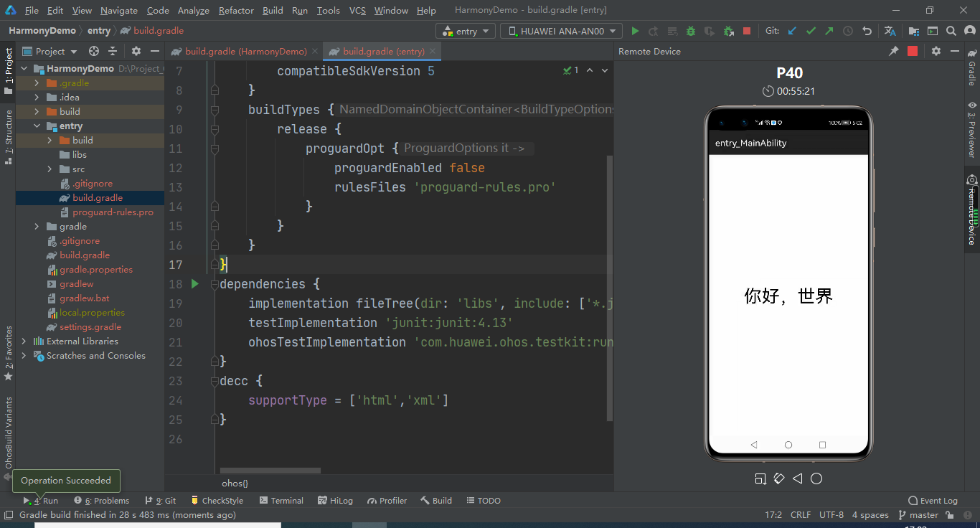Pin the Remote Device panel
Viewport: 980px width, 528px height.
pos(894,51)
